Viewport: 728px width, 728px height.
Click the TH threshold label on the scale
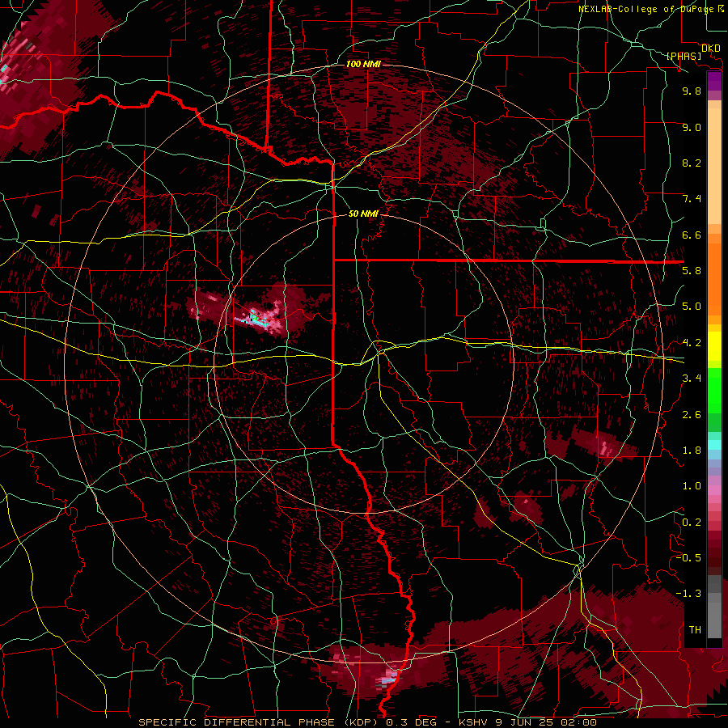[x=695, y=630]
